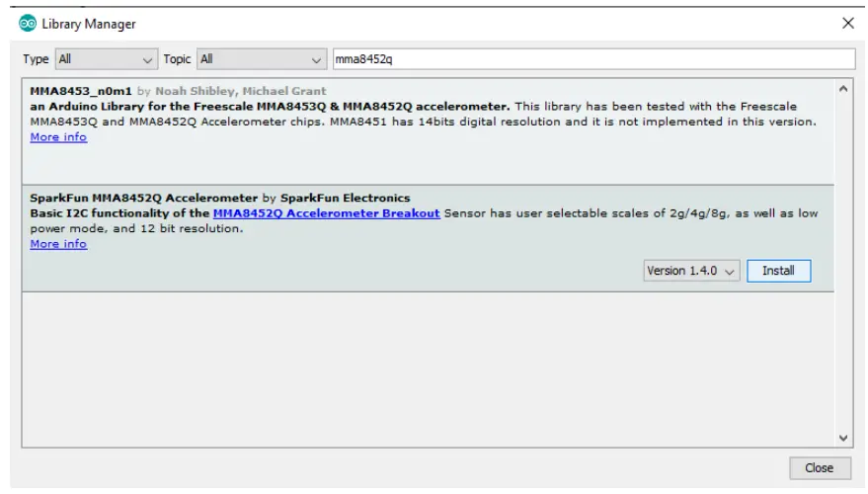
Task: Click author name Noah Shibley, Michael Grant
Action: click(240, 91)
